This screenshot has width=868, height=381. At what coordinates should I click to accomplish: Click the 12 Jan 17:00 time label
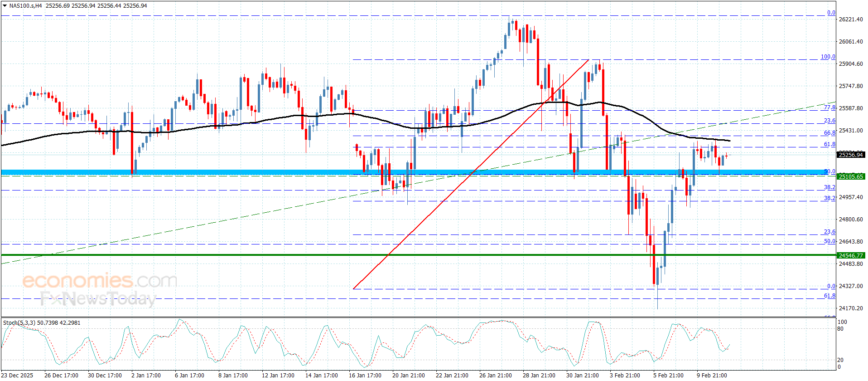[278, 376]
